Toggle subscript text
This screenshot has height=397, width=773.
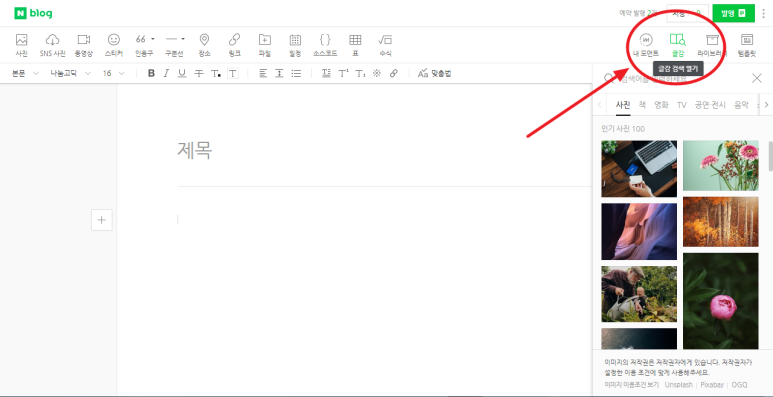pos(360,73)
